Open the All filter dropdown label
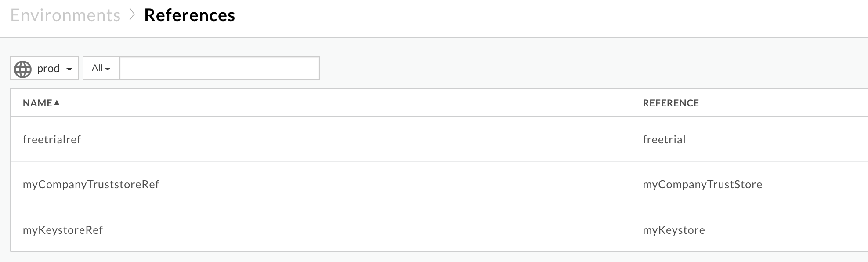 [x=97, y=68]
